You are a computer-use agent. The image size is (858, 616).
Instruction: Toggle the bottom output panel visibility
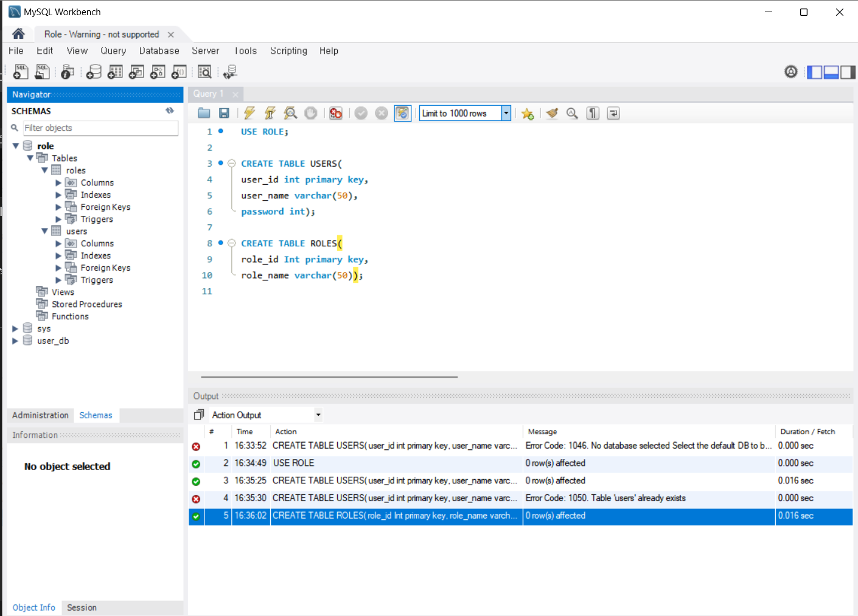click(x=831, y=72)
